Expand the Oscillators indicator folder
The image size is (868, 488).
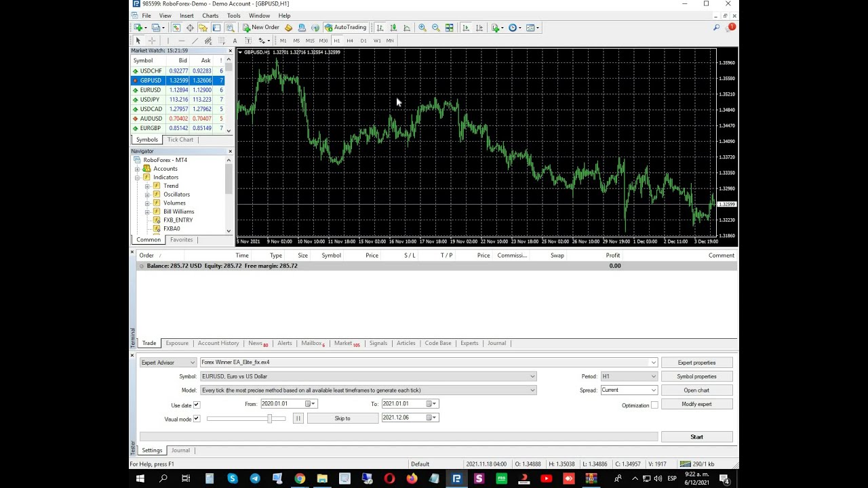pos(147,195)
